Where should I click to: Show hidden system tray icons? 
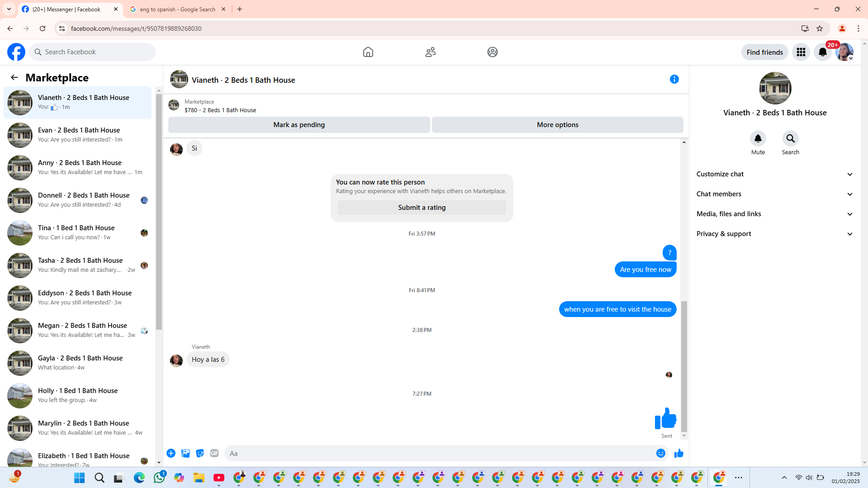tap(784, 478)
